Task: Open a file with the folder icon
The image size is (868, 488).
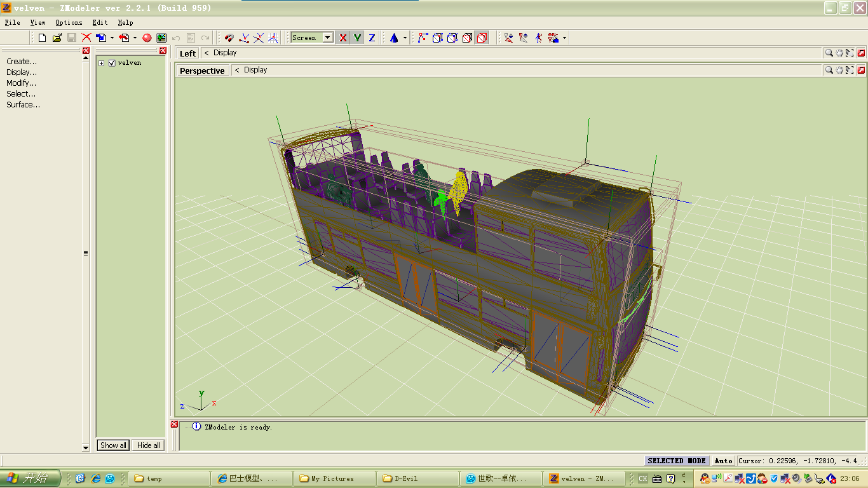Action: click(x=57, y=38)
